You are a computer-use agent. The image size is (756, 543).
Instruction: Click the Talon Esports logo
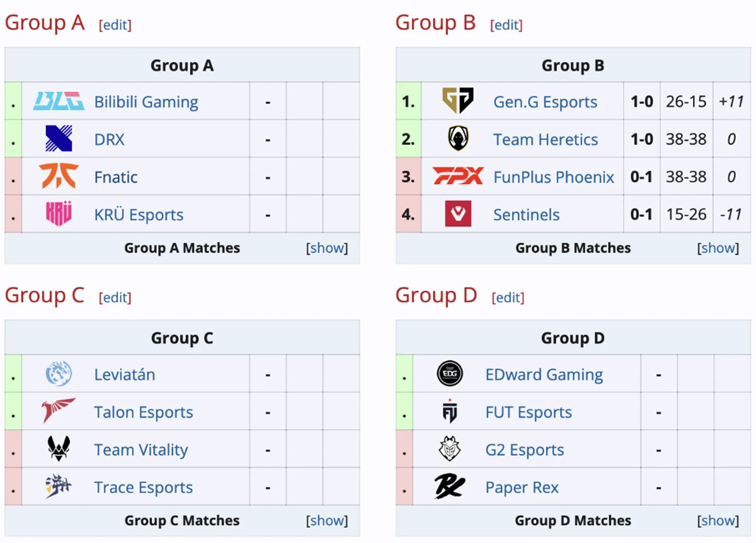(x=59, y=411)
